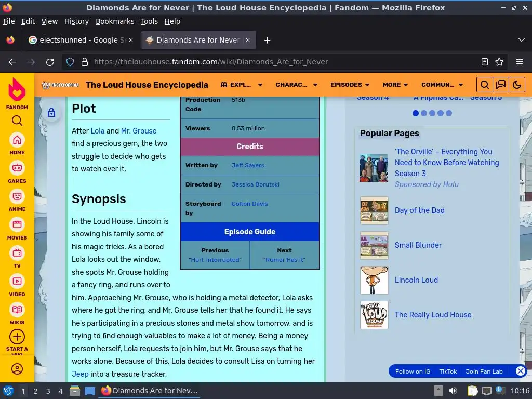Bookmark this page with the star
This screenshot has width=532, height=399.
(x=499, y=62)
